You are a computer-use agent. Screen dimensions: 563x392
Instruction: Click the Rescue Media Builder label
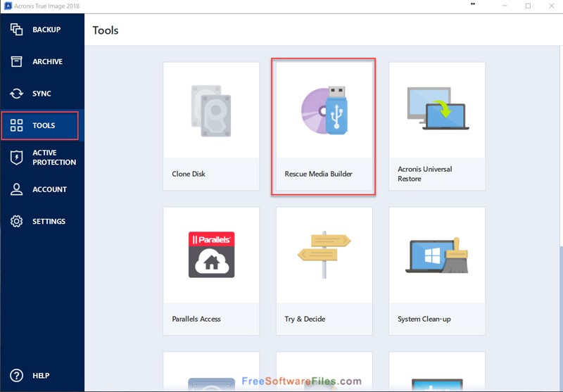(318, 174)
